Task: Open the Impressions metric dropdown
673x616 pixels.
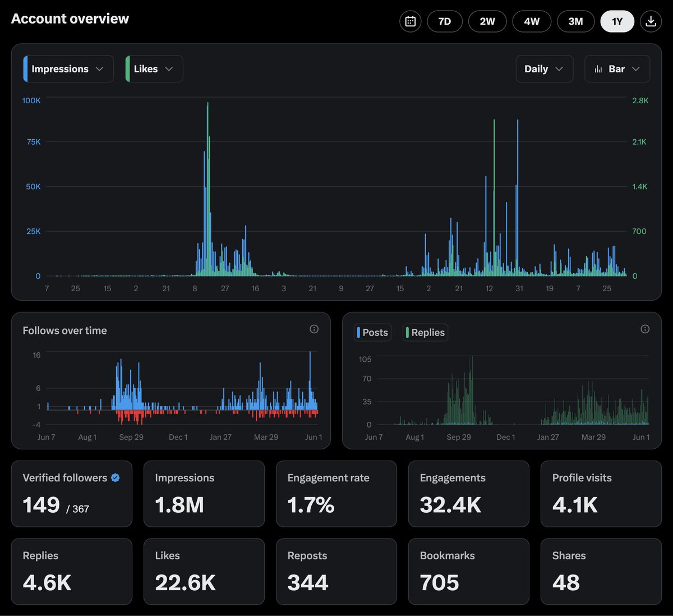Action: (68, 69)
